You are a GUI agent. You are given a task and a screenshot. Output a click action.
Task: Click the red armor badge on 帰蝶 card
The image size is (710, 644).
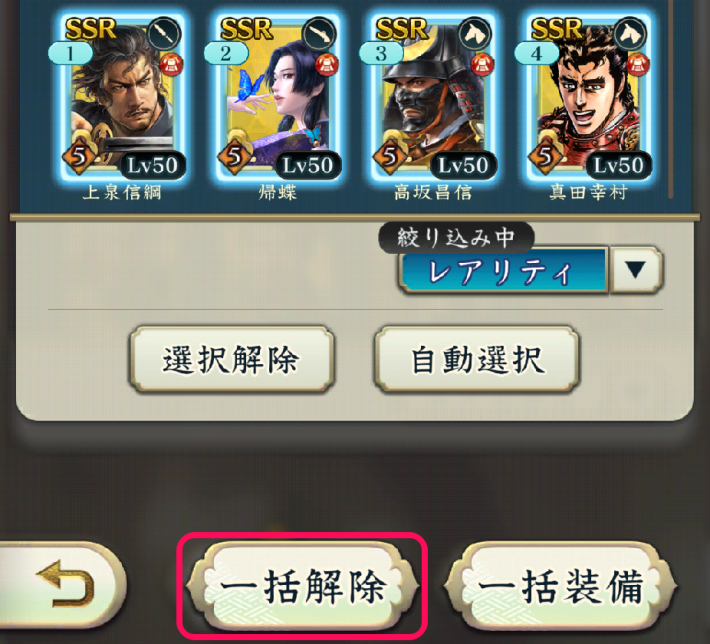[326, 65]
